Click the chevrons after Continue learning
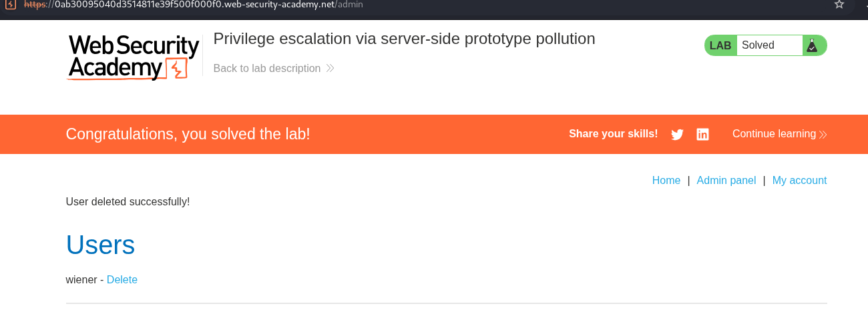868x312 pixels. click(823, 135)
